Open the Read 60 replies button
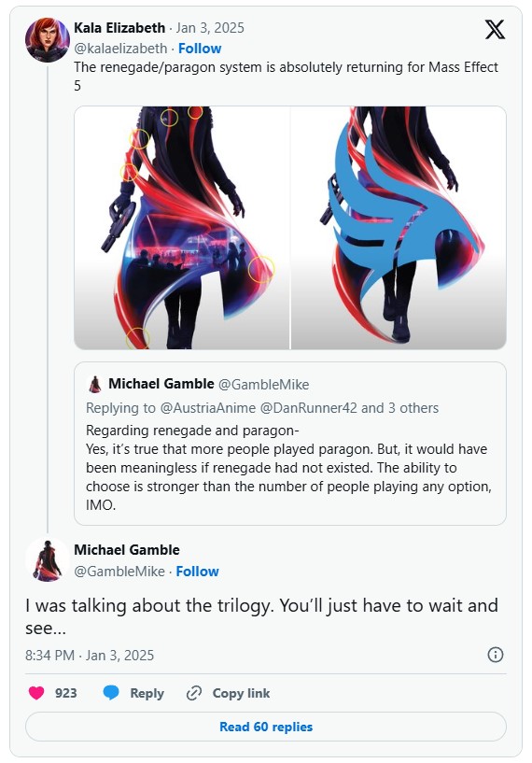This screenshot has width=532, height=763. (266, 727)
